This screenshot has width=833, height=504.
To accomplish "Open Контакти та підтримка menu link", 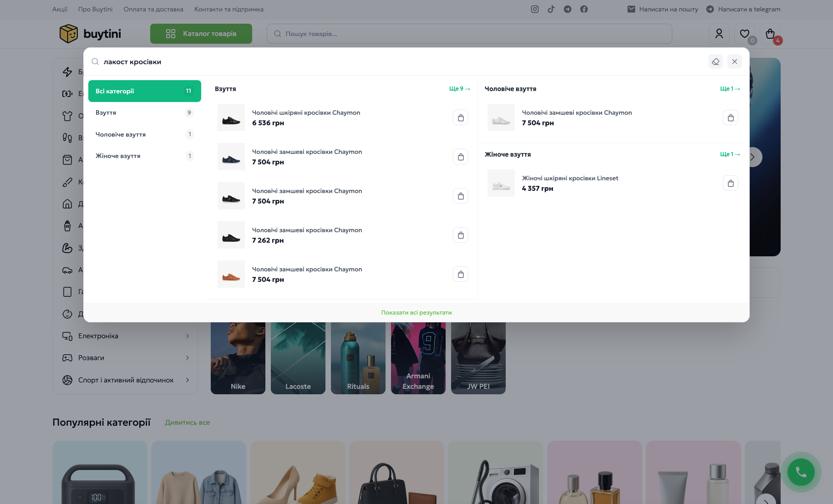I will [x=229, y=9].
